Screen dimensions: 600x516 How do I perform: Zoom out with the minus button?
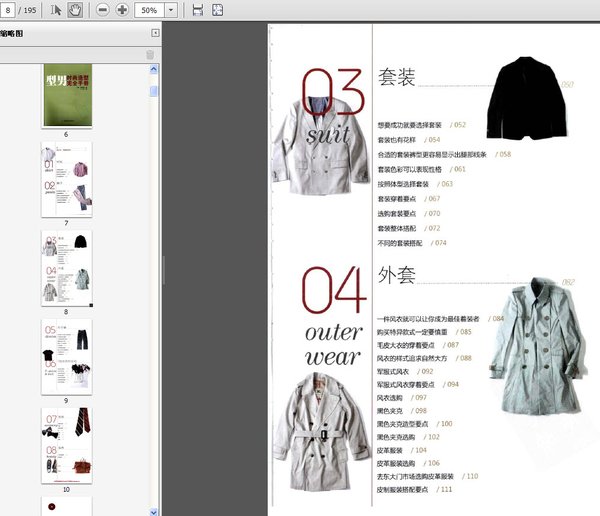pos(103,10)
